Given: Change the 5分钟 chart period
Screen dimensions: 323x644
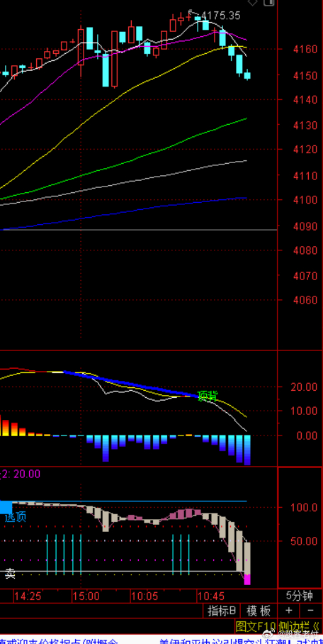Looking at the screenshot, I should tap(300, 596).
